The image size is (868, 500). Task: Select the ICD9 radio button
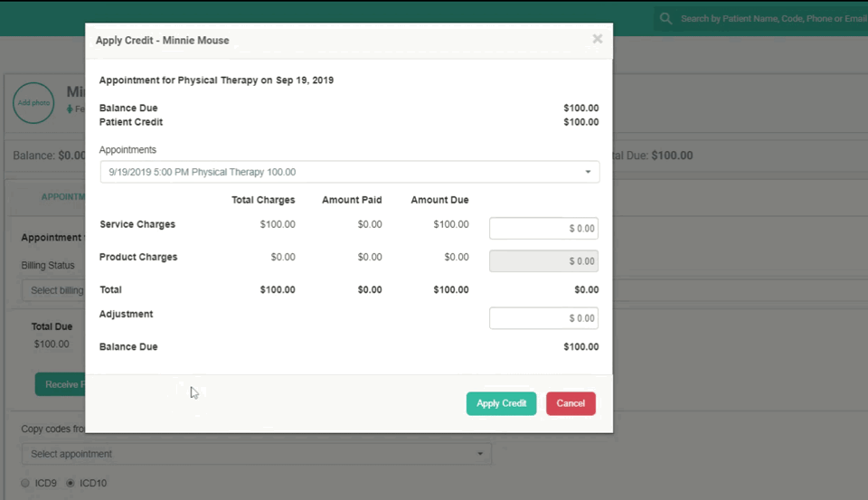pyautogui.click(x=26, y=484)
